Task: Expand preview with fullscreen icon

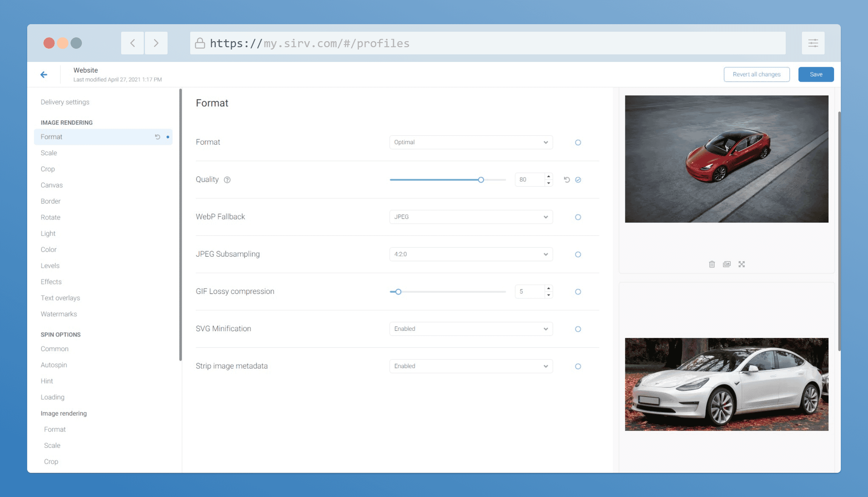Action: click(742, 264)
